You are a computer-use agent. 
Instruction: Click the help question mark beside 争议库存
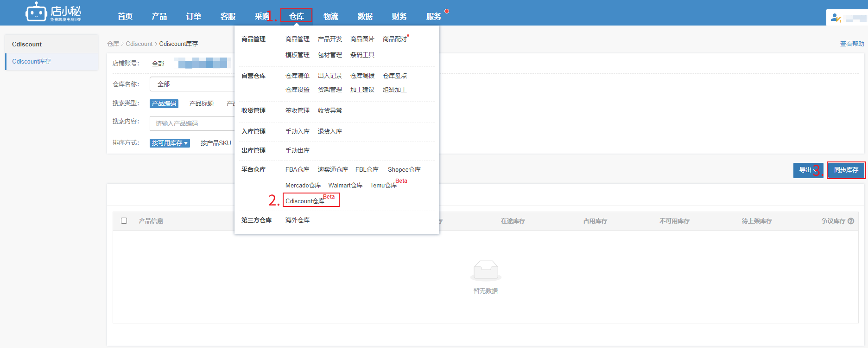[x=851, y=221]
